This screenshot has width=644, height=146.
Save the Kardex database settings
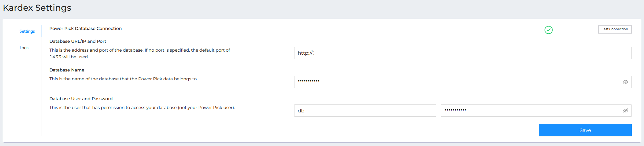tap(585, 130)
